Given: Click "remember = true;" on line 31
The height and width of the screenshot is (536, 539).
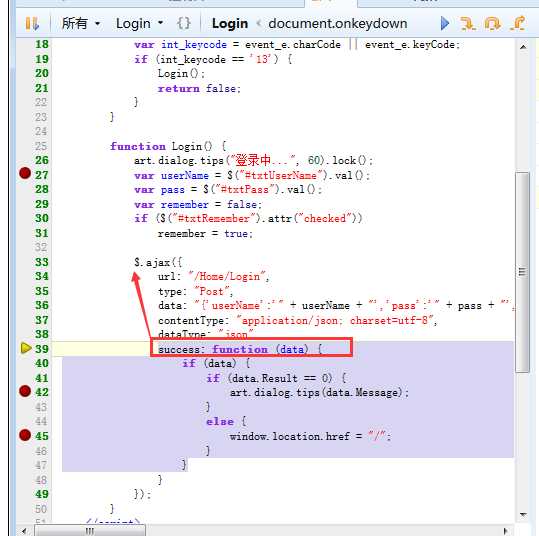Looking at the screenshot, I should point(205,233).
